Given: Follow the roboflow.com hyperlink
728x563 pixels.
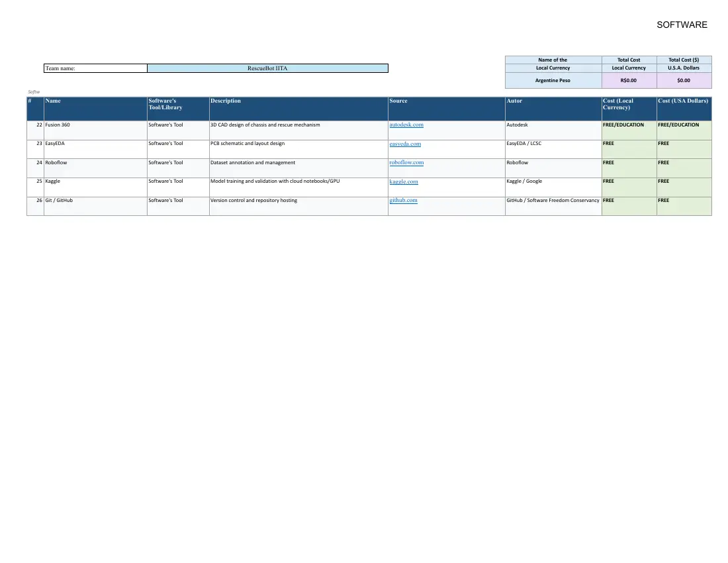Looking at the screenshot, I should (406, 162).
